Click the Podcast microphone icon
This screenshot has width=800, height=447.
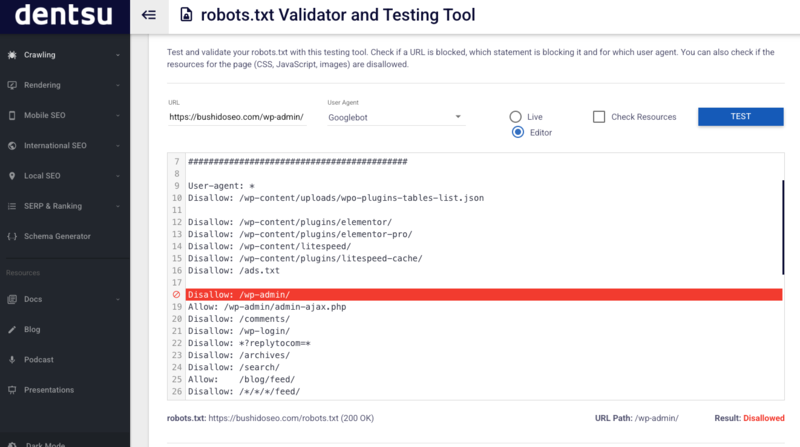pos(12,359)
